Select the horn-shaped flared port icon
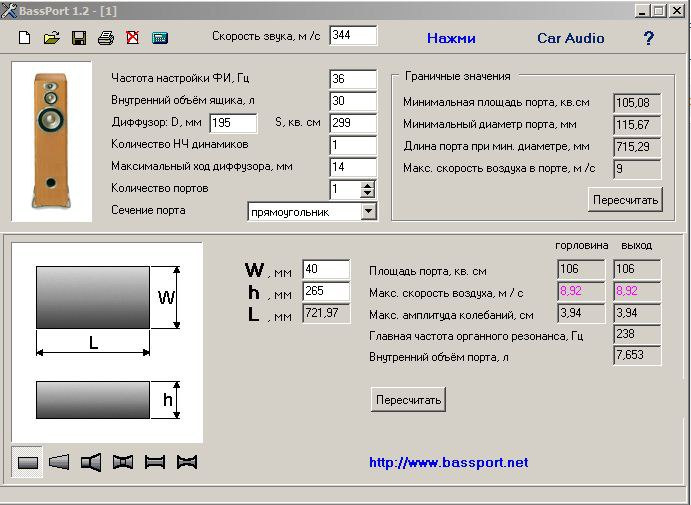 (x=91, y=462)
